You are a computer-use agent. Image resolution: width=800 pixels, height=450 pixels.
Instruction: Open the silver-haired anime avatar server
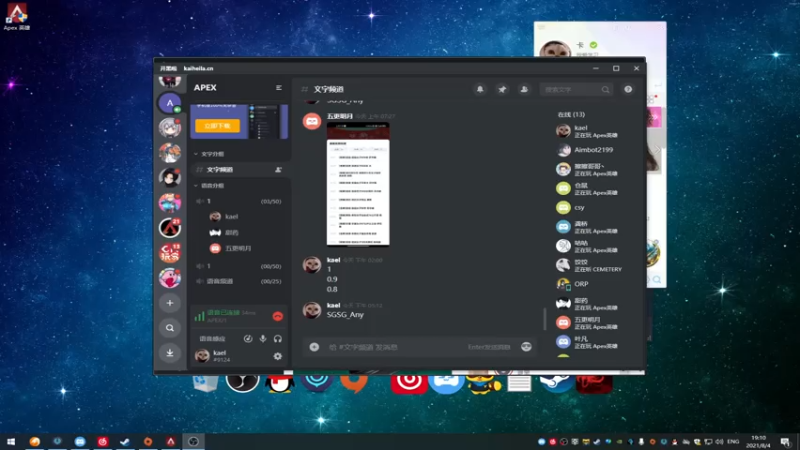coord(170,128)
